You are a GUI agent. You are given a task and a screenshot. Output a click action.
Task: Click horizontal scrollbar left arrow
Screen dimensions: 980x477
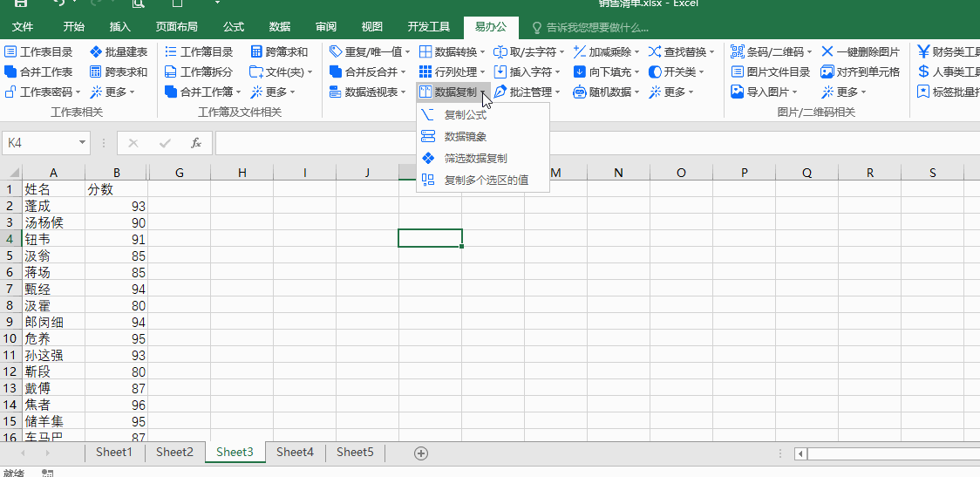click(x=801, y=453)
